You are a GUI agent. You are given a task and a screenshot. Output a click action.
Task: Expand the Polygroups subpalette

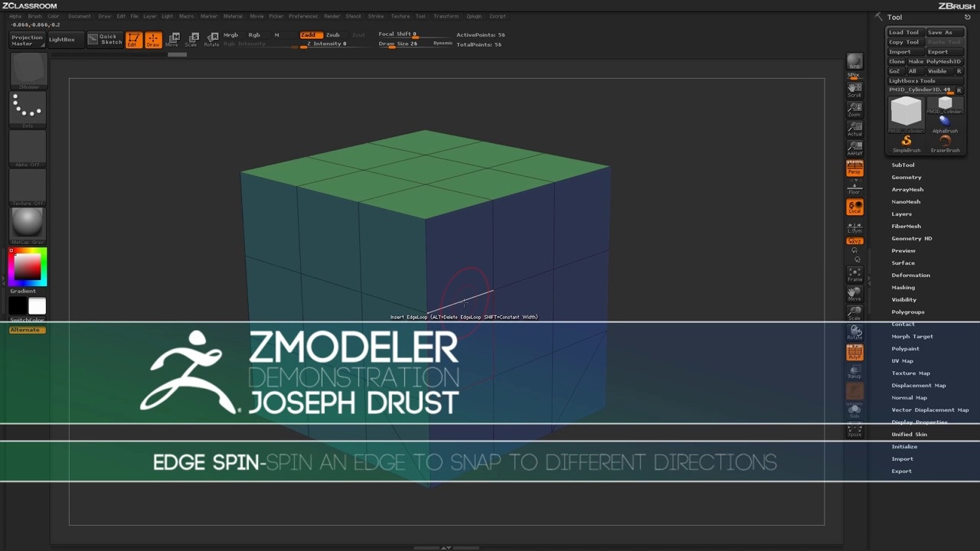coord(908,312)
